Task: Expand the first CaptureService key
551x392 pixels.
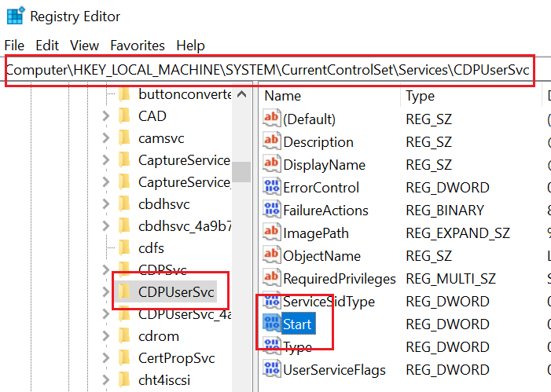Action: tap(106, 160)
